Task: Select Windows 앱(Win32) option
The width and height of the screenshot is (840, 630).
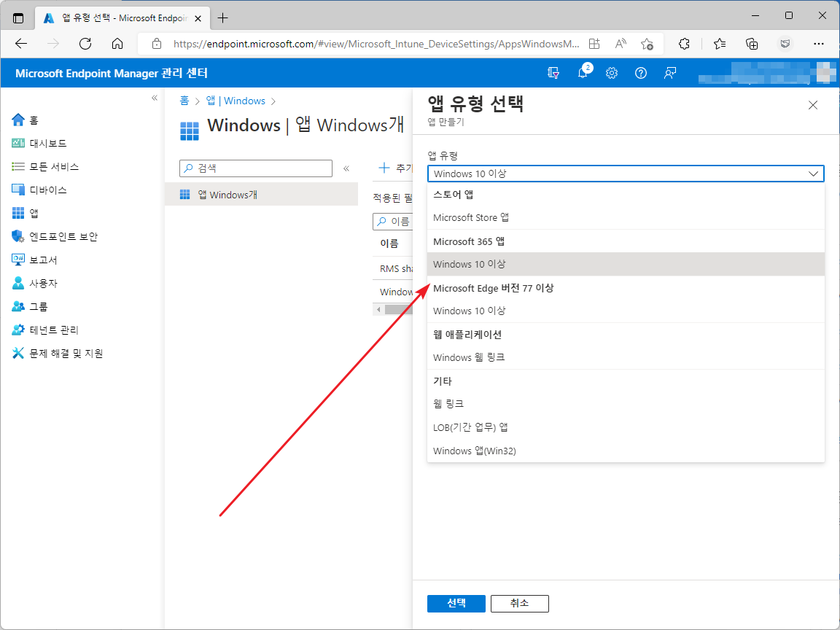Action: (626, 451)
